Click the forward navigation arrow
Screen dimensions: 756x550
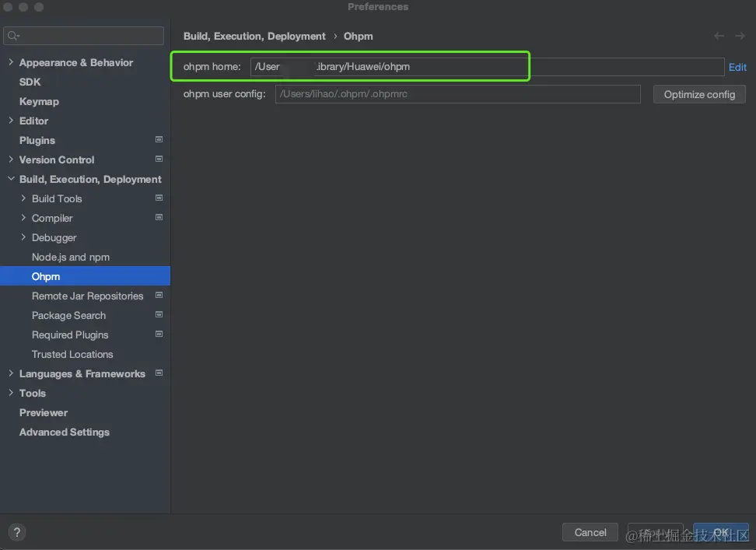pyautogui.click(x=740, y=36)
